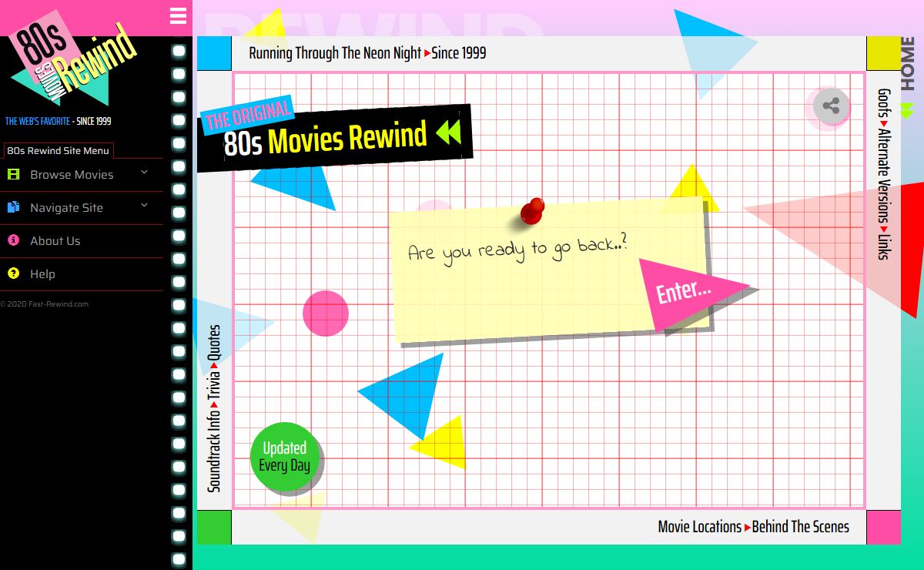The width and height of the screenshot is (924, 570).
Task: Click the Updated Every Day green badge
Action: 284,457
